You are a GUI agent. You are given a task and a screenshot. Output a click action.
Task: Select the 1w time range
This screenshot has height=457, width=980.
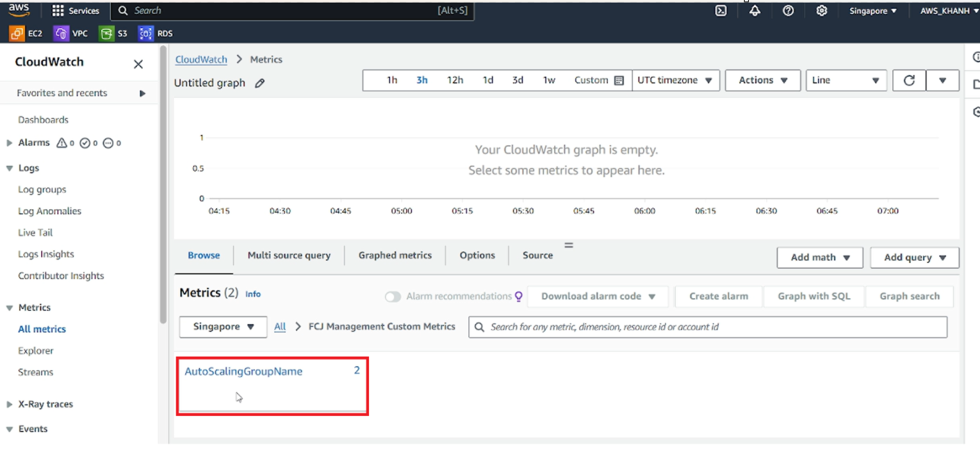pos(549,81)
